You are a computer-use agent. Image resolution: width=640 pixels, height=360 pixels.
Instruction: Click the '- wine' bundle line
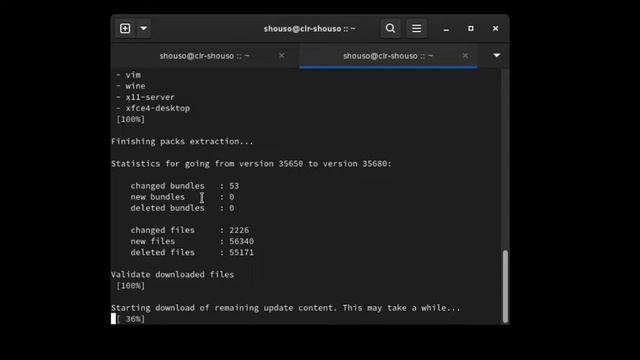(131, 86)
